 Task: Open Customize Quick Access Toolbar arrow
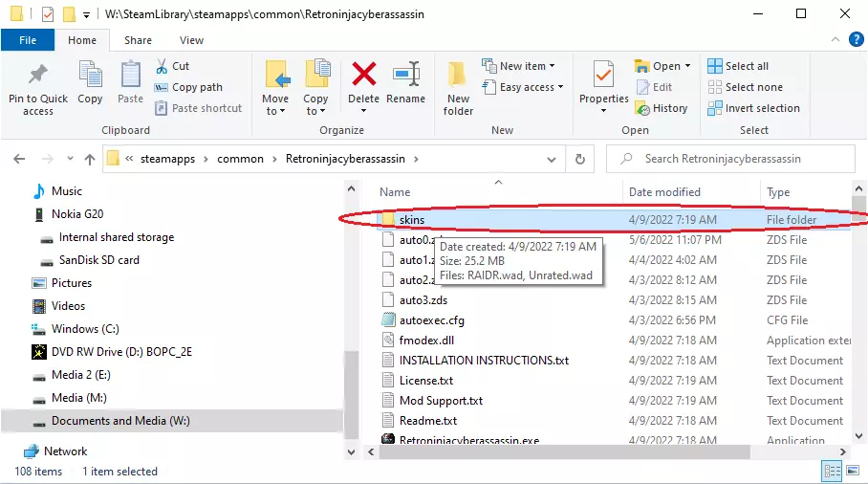coord(86,15)
